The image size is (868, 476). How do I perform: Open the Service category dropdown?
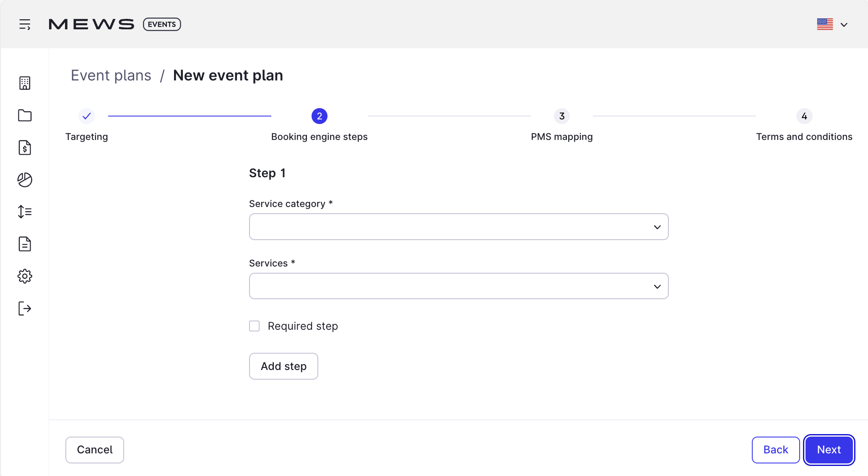(459, 227)
